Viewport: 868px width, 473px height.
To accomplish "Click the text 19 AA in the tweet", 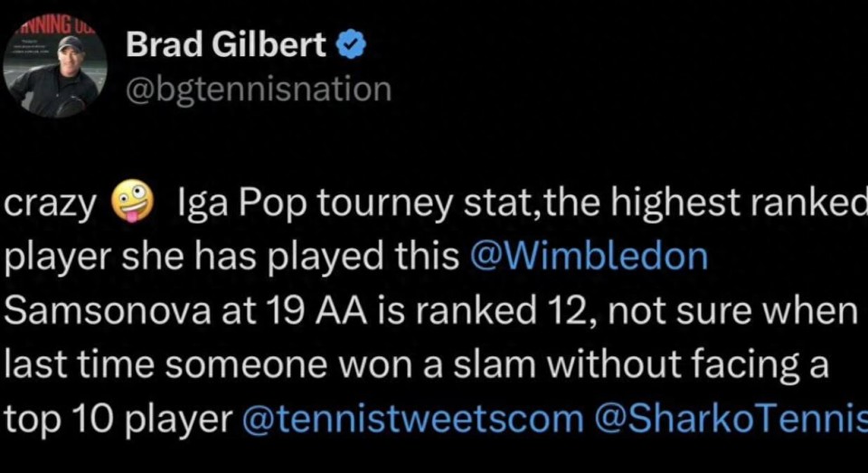I will coord(316,311).
